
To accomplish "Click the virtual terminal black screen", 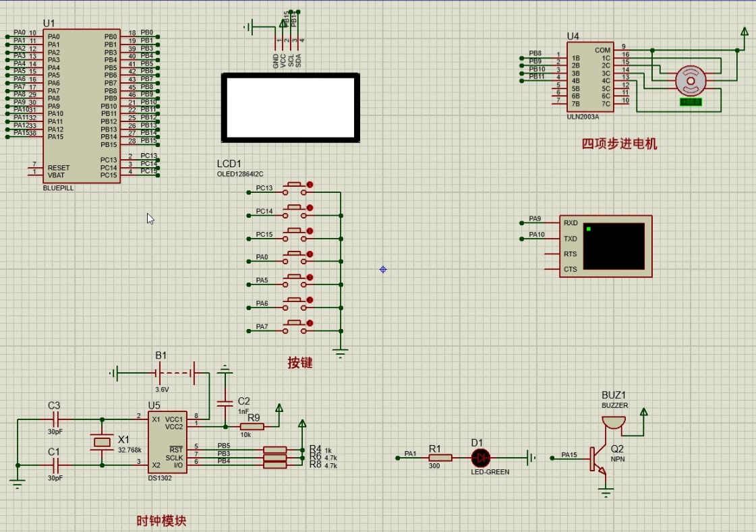I will pyautogui.click(x=613, y=246).
